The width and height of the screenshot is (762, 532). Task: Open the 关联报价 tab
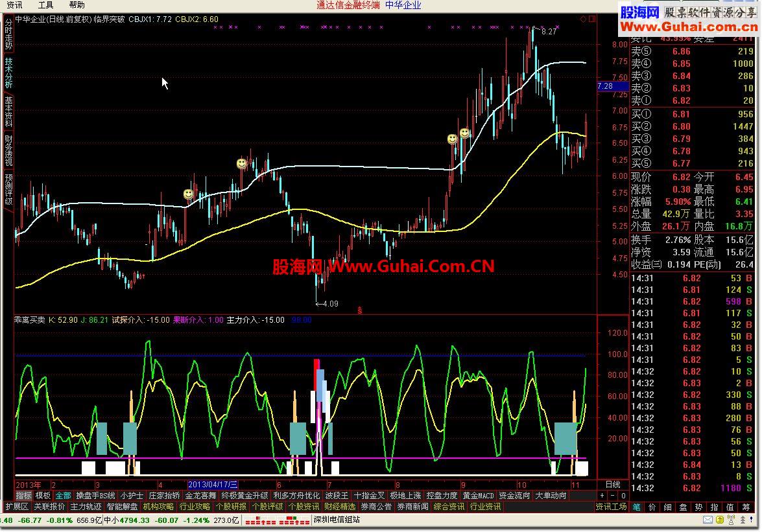49,507
